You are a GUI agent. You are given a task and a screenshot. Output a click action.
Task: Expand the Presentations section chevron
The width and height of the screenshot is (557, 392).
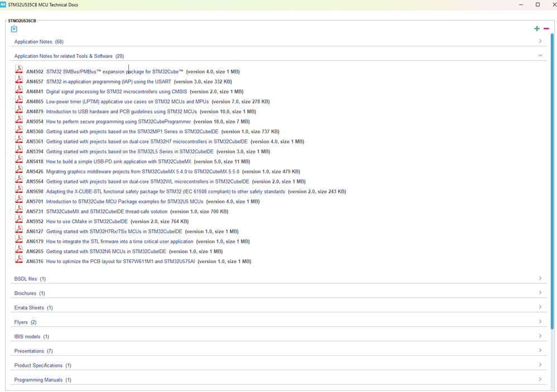click(x=540, y=351)
